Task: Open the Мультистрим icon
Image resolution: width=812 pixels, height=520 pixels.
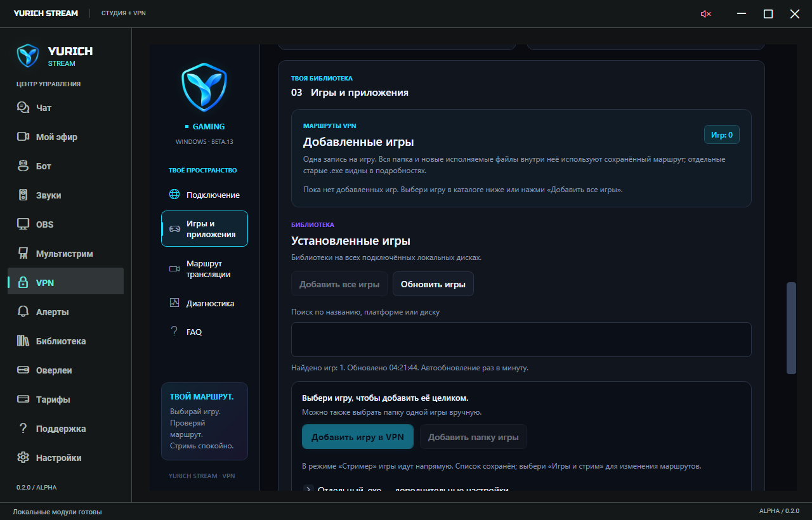Action: pos(23,254)
